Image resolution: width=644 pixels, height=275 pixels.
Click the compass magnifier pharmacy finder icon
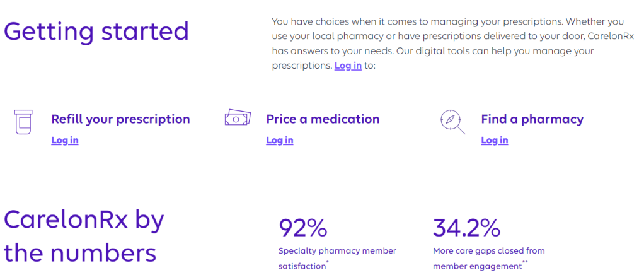452,121
